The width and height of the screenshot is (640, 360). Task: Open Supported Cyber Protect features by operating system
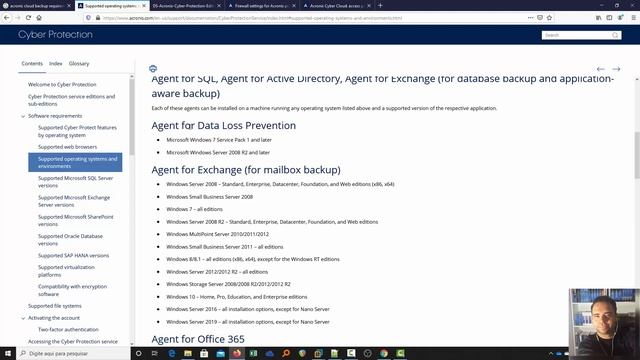(x=77, y=131)
